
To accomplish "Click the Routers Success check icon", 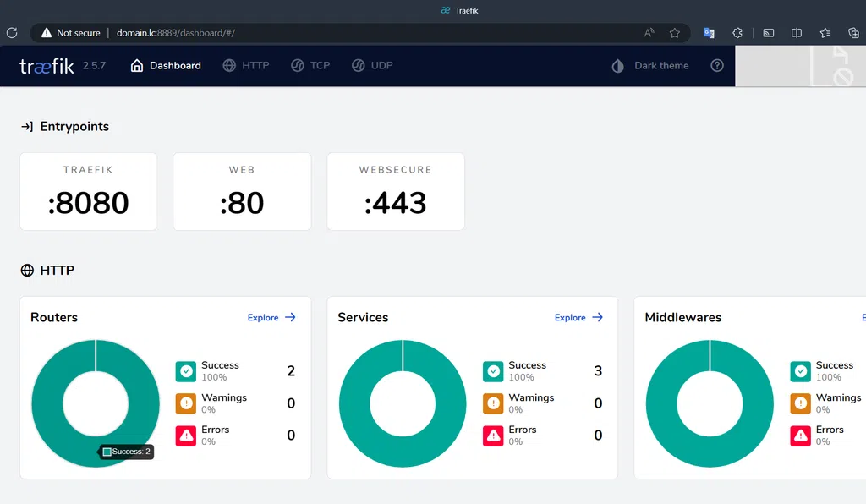I will (x=186, y=371).
